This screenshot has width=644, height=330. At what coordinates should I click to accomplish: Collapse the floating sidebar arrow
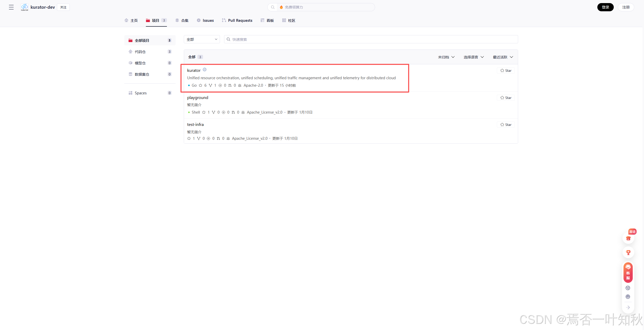[x=628, y=307]
